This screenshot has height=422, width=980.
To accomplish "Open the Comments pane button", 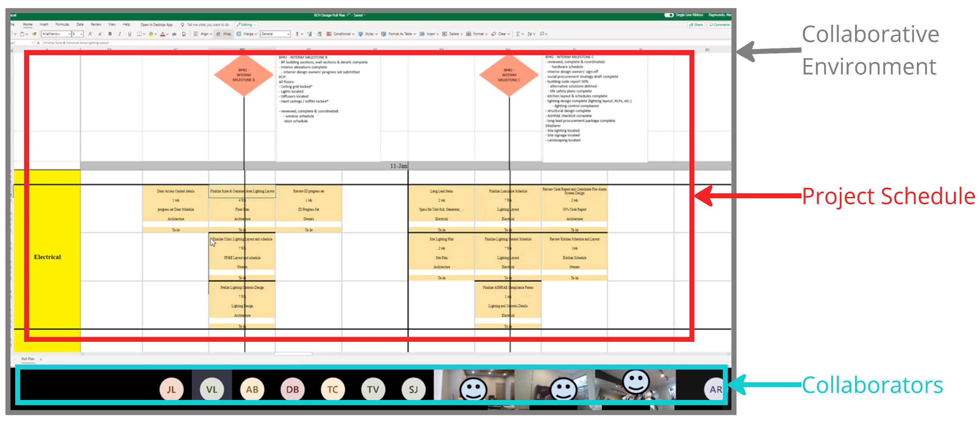I will click(x=719, y=25).
